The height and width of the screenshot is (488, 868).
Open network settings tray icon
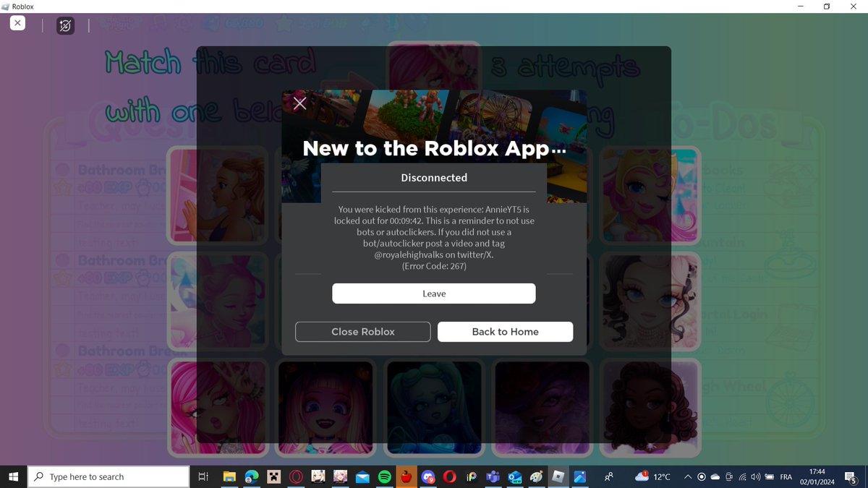coord(742,476)
